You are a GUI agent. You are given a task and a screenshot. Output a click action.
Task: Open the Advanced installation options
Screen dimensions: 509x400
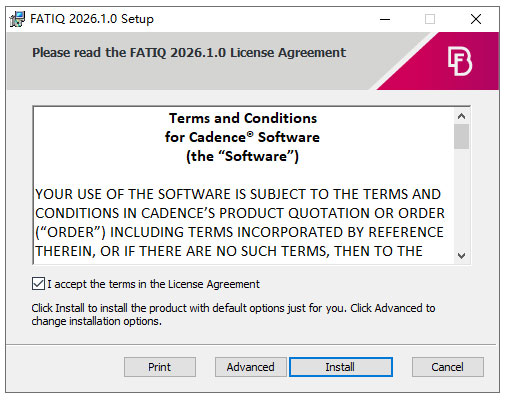(x=250, y=367)
